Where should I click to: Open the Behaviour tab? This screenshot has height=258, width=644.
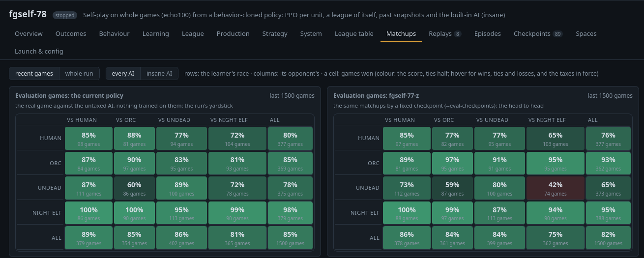point(114,34)
